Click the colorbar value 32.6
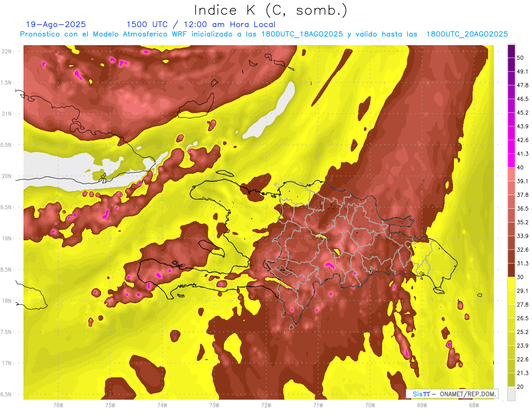The height and width of the screenshot is (411, 532). point(523,250)
